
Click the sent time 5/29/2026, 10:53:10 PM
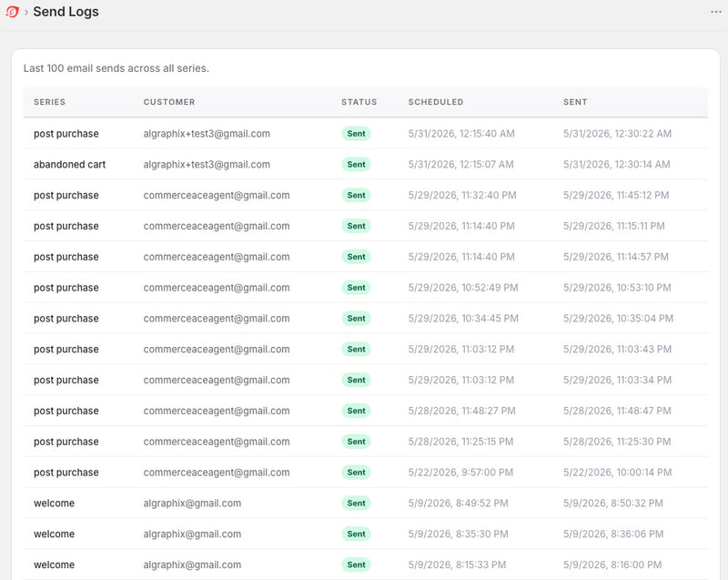[x=617, y=288]
